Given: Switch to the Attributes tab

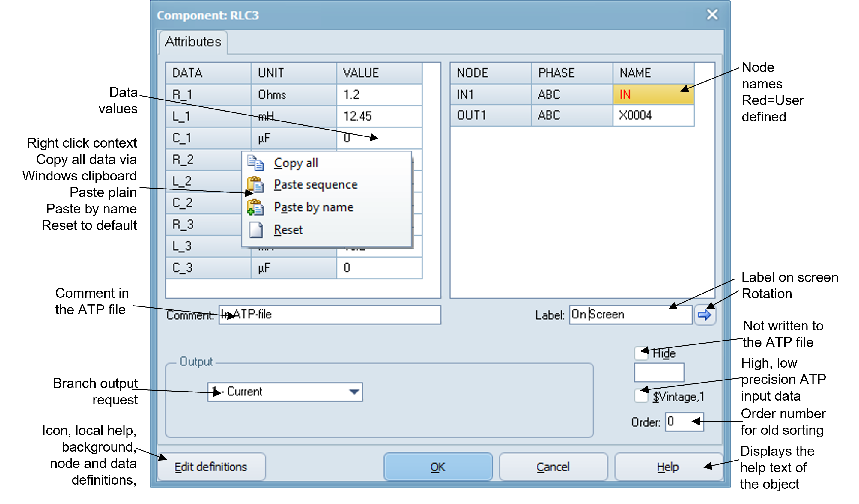Looking at the screenshot, I should pyautogui.click(x=193, y=42).
